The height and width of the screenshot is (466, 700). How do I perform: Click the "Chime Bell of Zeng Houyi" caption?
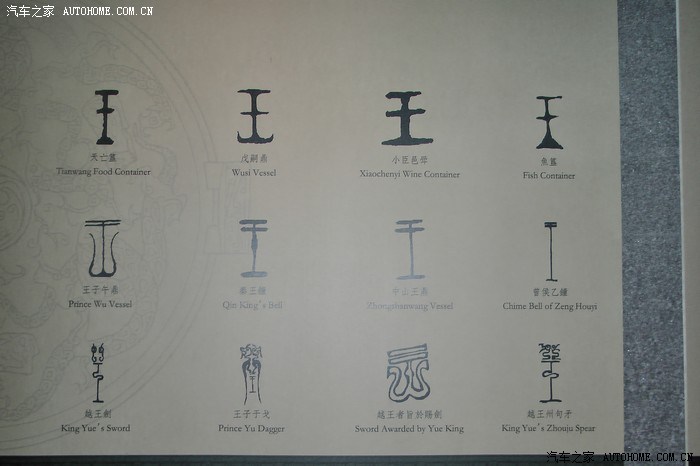(x=549, y=306)
